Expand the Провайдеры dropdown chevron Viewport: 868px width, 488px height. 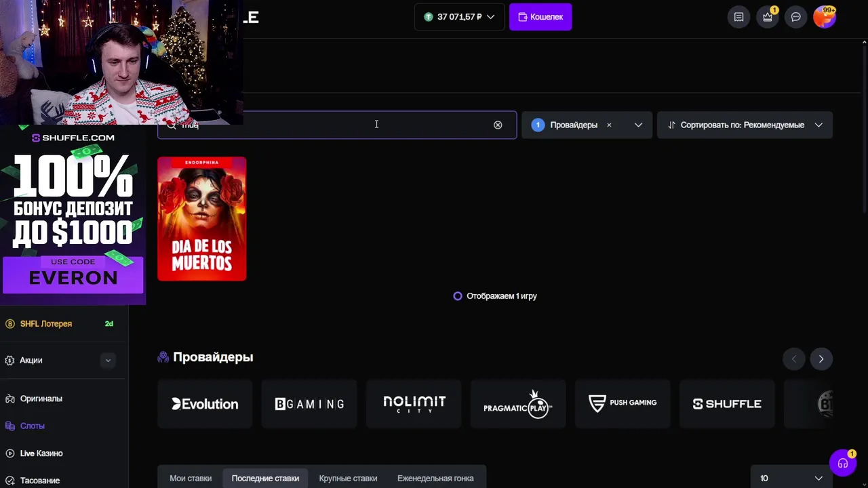point(638,125)
